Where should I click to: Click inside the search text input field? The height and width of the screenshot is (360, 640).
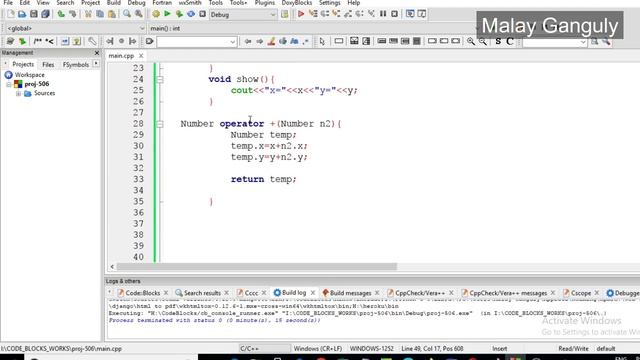193,42
